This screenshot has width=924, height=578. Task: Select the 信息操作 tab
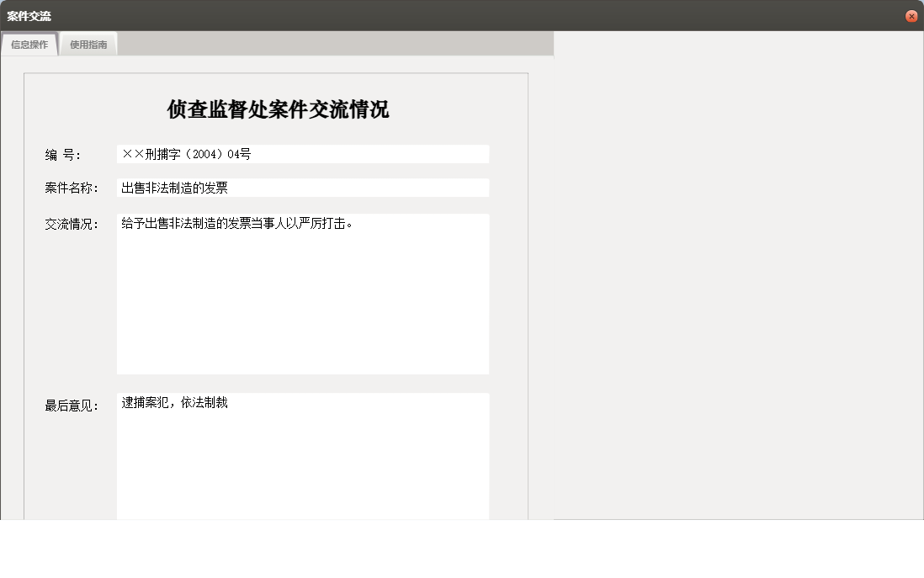tap(29, 44)
